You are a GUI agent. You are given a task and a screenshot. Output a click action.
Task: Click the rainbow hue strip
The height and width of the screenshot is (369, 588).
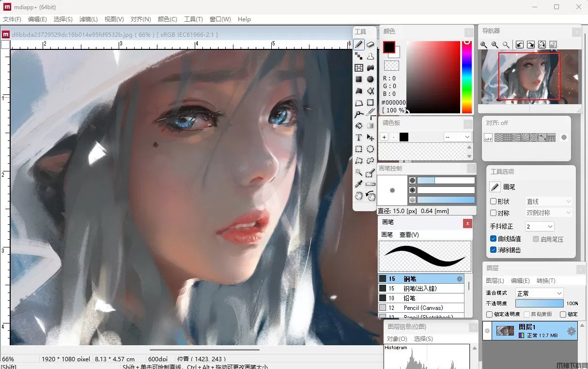467,77
